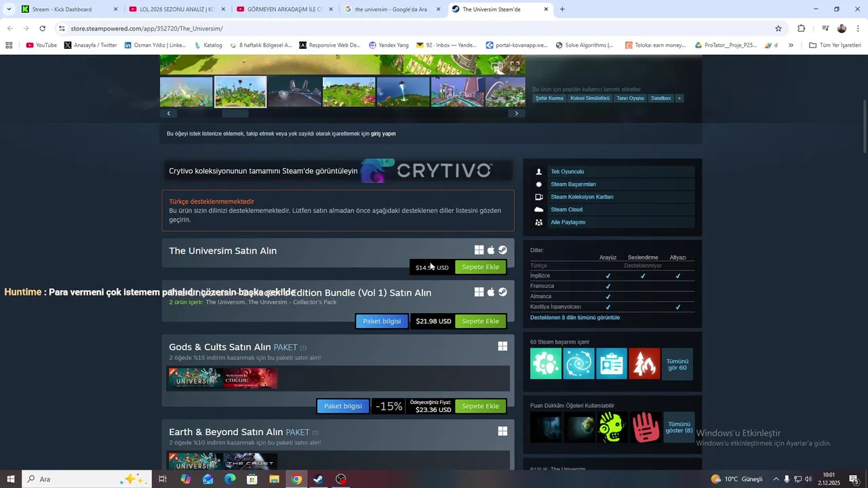The width and height of the screenshot is (868, 488).
Task: Open the blue ID card achievement icon
Action: (x=612, y=364)
